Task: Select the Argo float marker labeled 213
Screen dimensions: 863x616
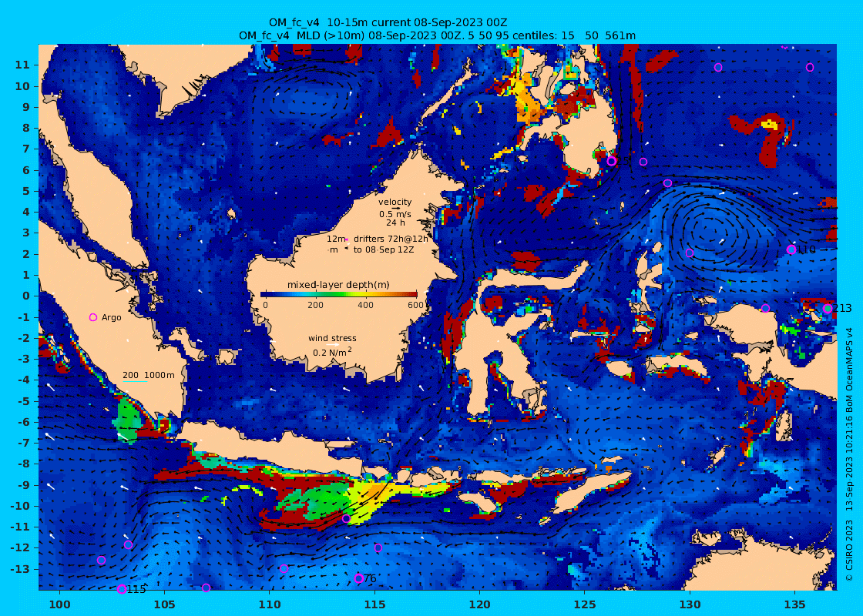Action: tap(828, 309)
